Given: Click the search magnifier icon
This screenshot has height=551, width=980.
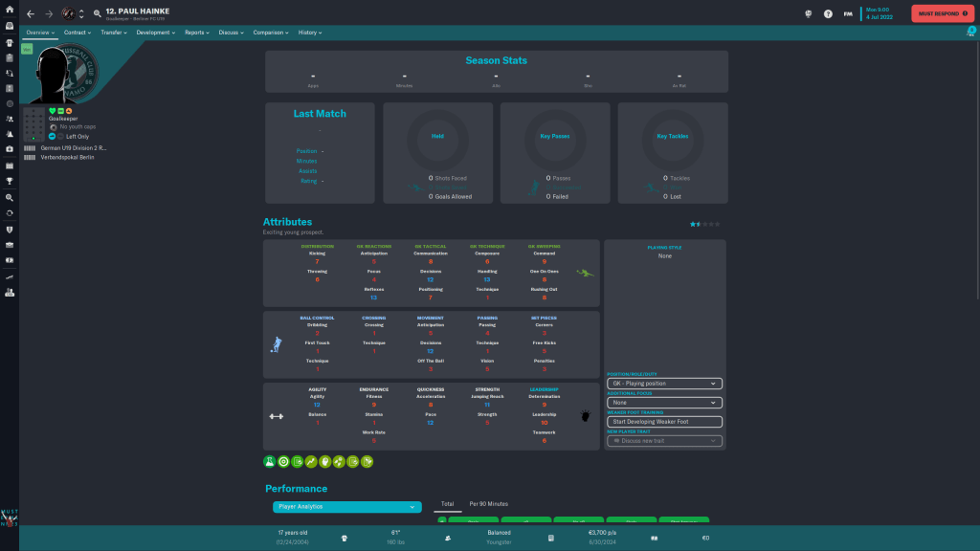Looking at the screenshot, I should tap(98, 14).
